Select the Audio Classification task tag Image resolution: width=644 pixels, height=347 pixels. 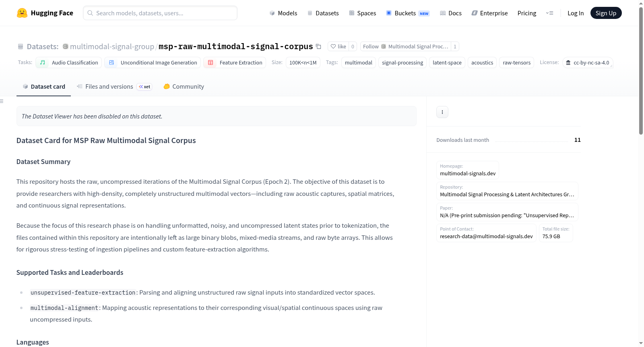tap(69, 62)
